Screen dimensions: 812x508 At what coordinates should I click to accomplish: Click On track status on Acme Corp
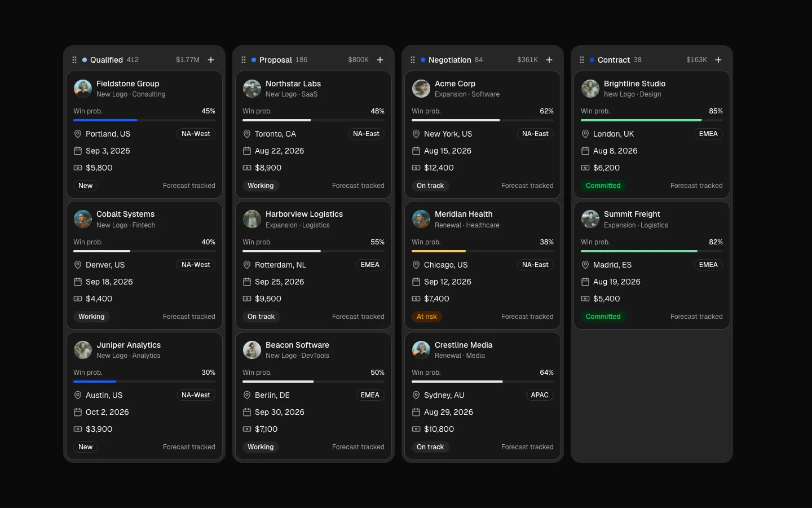point(430,186)
